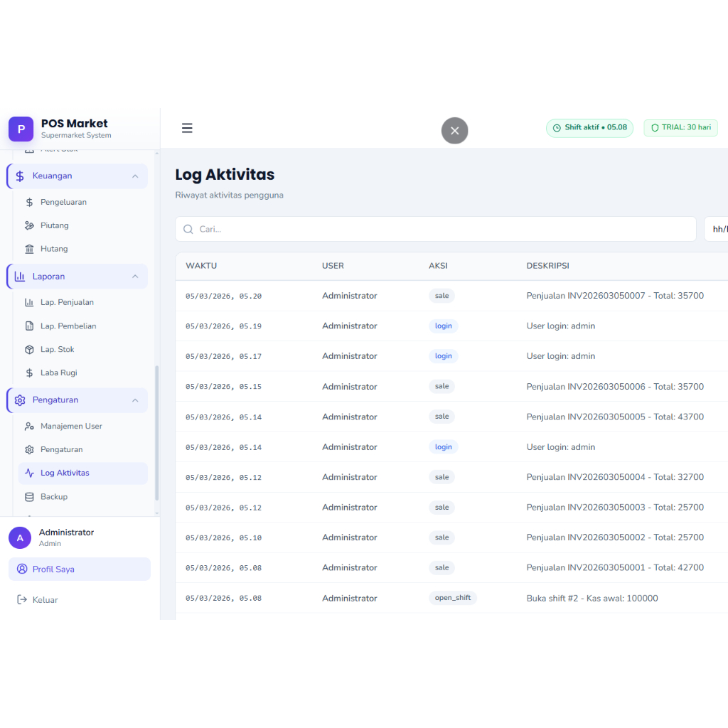Click timestamp 05/03/2026, 05.20
728x728 pixels.
coord(224,296)
